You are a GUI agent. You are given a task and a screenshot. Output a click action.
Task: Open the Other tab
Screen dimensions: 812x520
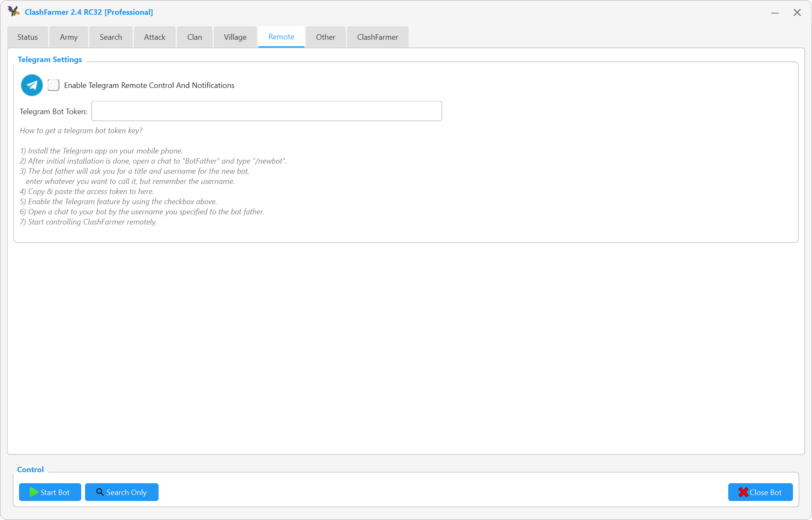tap(326, 37)
